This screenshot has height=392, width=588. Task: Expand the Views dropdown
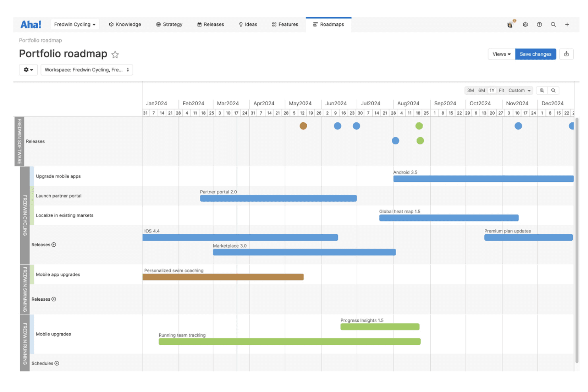pyautogui.click(x=501, y=54)
